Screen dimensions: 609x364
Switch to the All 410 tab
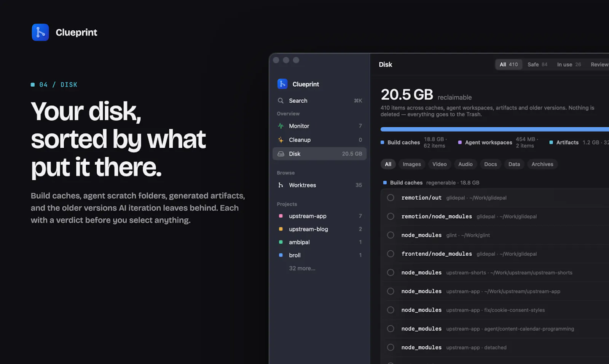[x=509, y=65]
